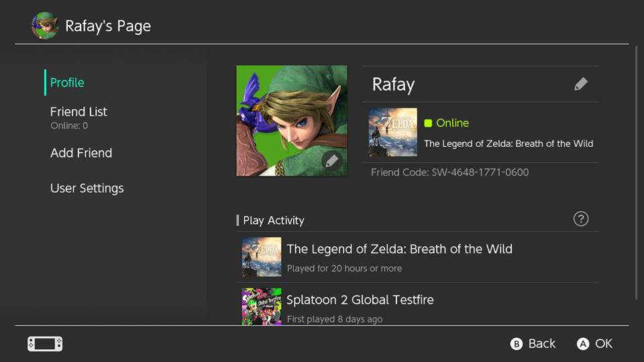Image resolution: width=644 pixels, height=362 pixels.
Task: Open User Settings from the sidebar
Action: 87,188
